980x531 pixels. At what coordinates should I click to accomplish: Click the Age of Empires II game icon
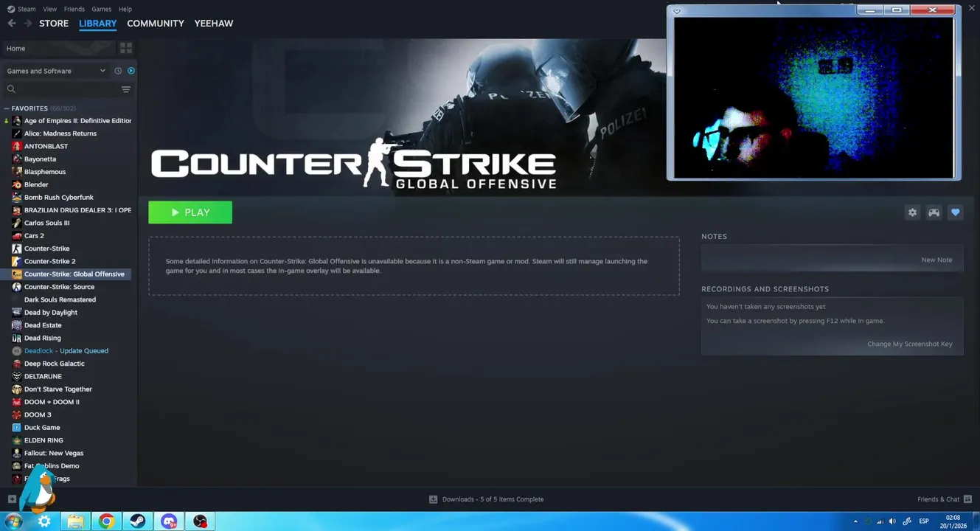tap(17, 121)
